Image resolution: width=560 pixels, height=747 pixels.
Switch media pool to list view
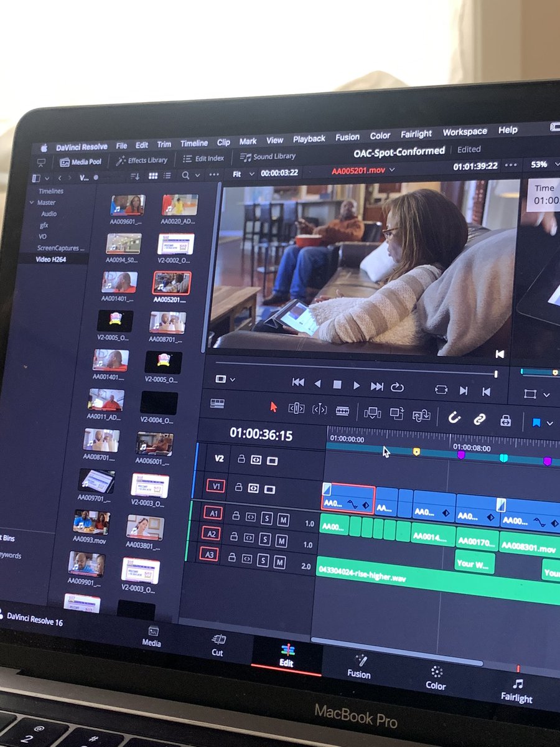pos(169,176)
